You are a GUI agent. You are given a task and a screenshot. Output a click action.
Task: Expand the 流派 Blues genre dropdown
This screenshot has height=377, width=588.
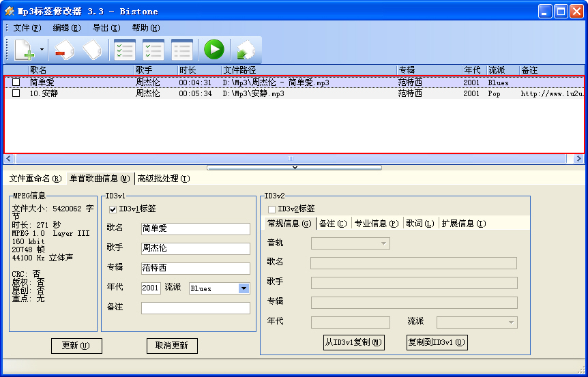[244, 288]
